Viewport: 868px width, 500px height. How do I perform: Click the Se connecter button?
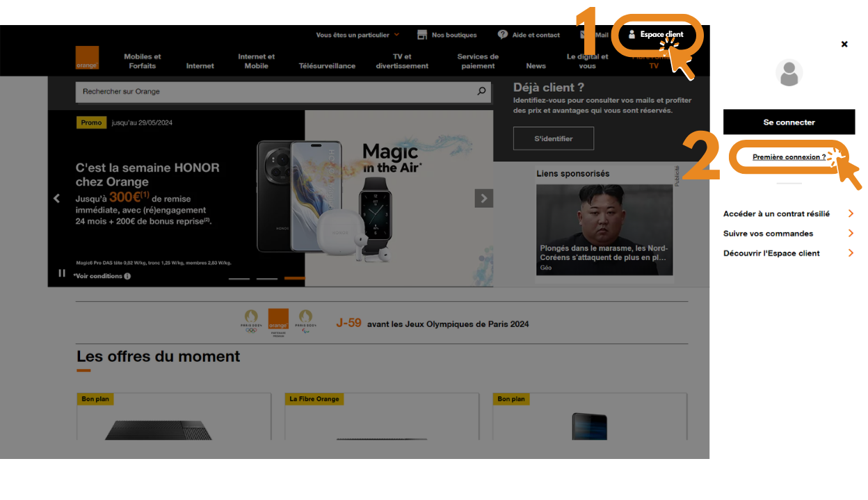tap(789, 122)
